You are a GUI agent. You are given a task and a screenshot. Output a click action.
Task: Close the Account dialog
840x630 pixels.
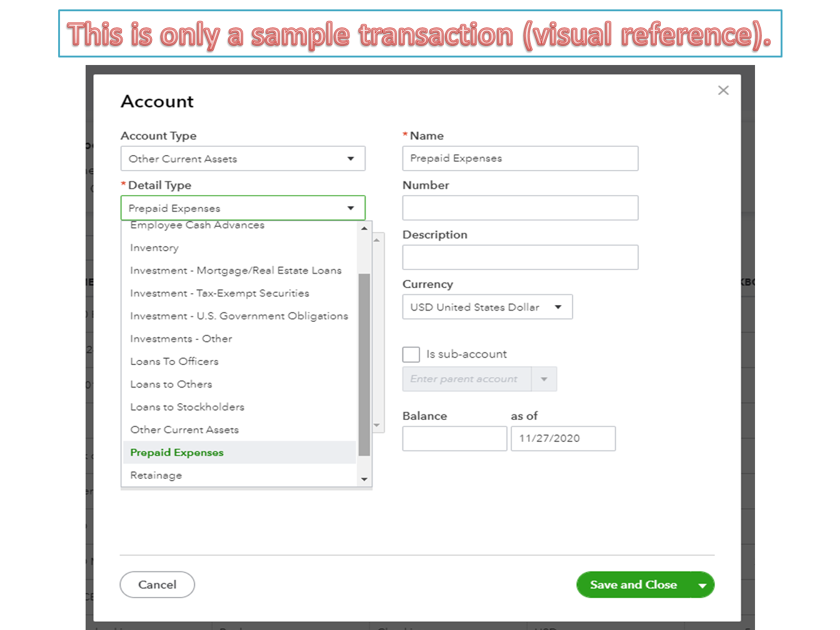click(x=723, y=90)
